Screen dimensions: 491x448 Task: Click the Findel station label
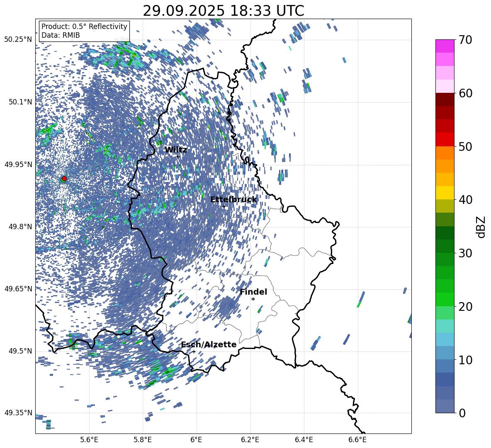click(253, 292)
